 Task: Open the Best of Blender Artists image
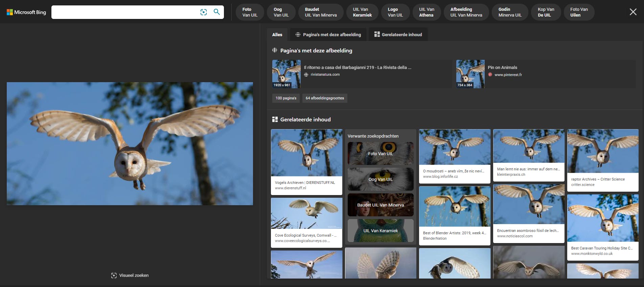click(455, 207)
